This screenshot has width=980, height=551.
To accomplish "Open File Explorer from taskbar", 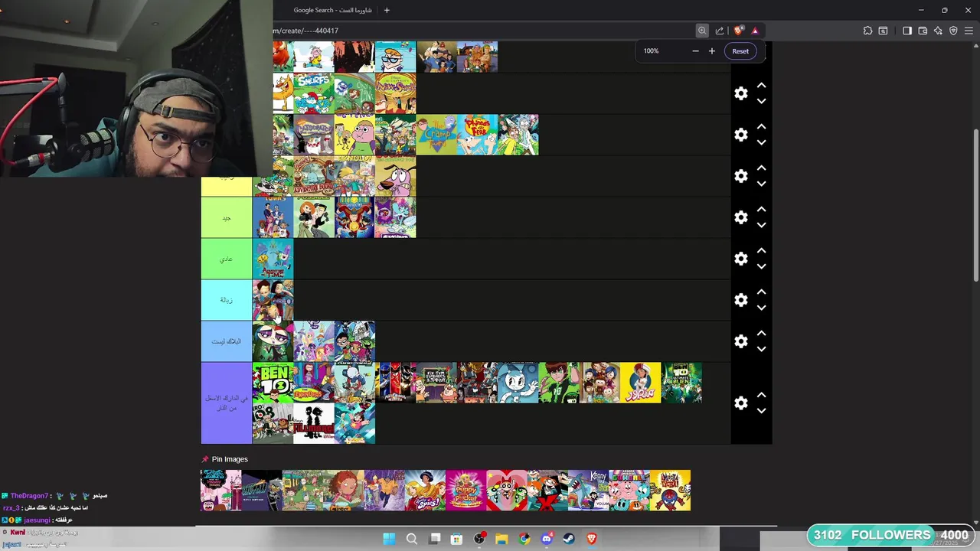I will [x=501, y=539].
